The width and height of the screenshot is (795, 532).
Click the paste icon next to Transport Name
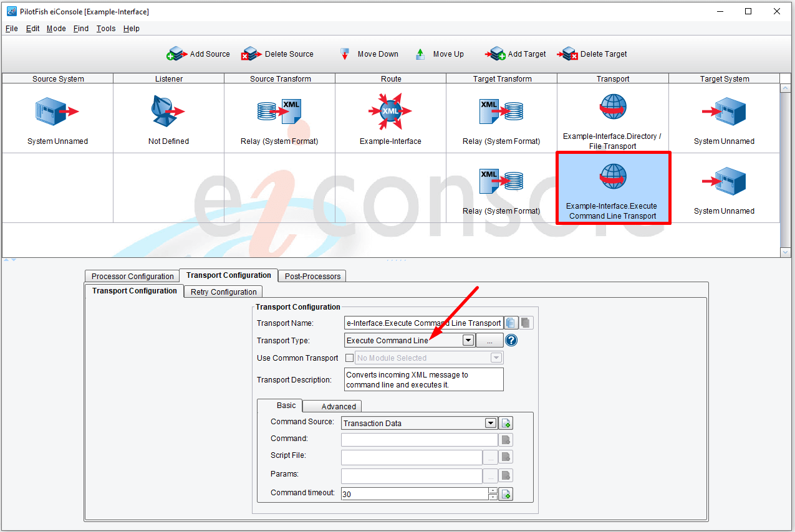(526, 323)
